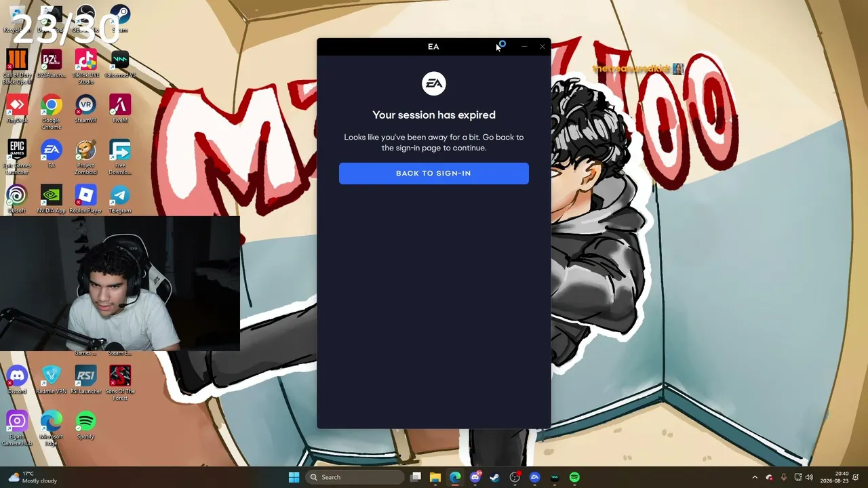Select the RSI Launcher desktop icon
868x488 pixels.
coord(85,380)
